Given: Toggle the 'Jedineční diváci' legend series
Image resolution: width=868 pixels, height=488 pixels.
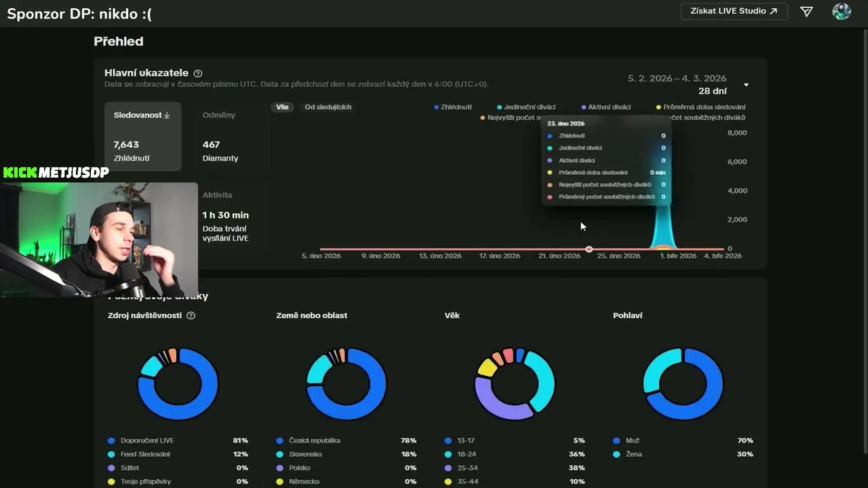Looking at the screenshot, I should pos(526,107).
